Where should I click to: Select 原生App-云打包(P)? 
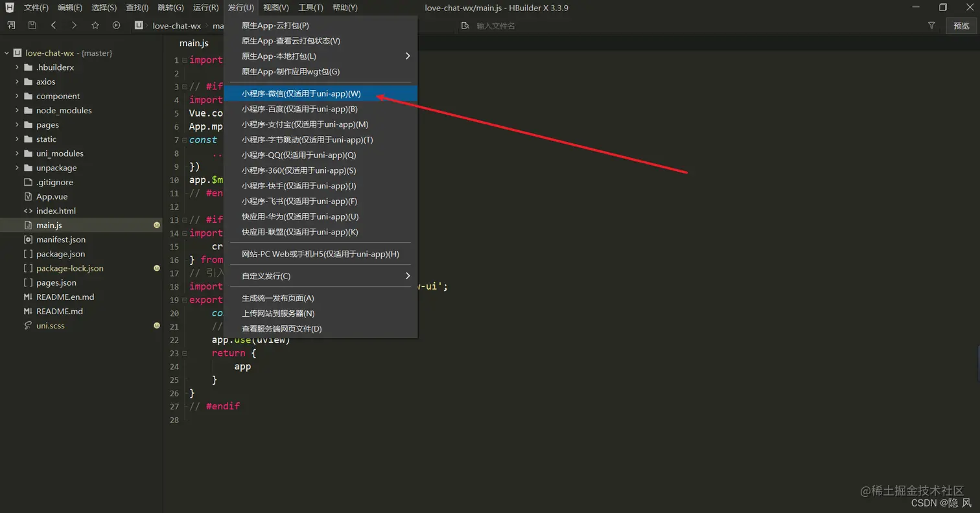click(x=321, y=26)
